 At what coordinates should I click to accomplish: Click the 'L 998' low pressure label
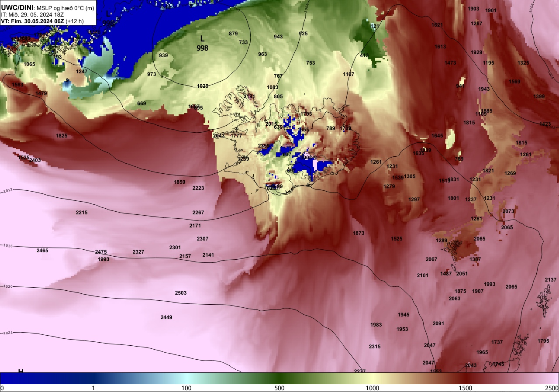(202, 43)
